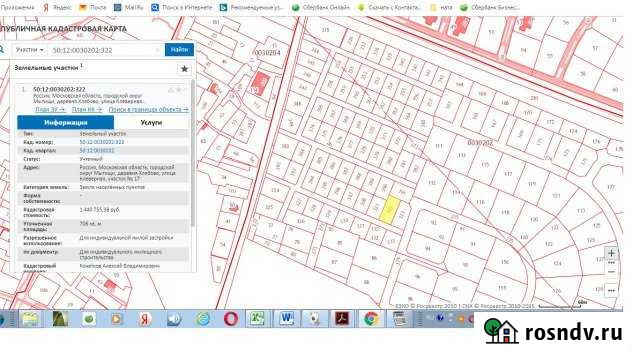Click cadastral number link in Кад. номер row
Image resolution: width=640 pixels, height=360 pixels.
click(x=102, y=142)
